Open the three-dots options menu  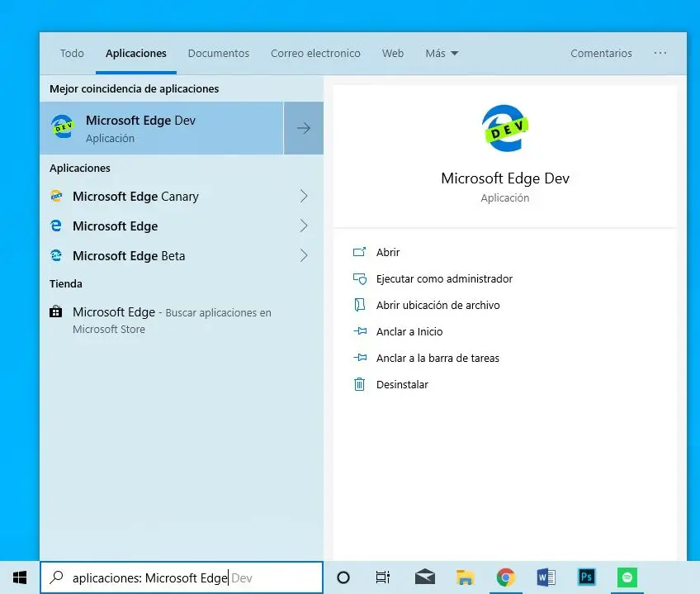660,53
